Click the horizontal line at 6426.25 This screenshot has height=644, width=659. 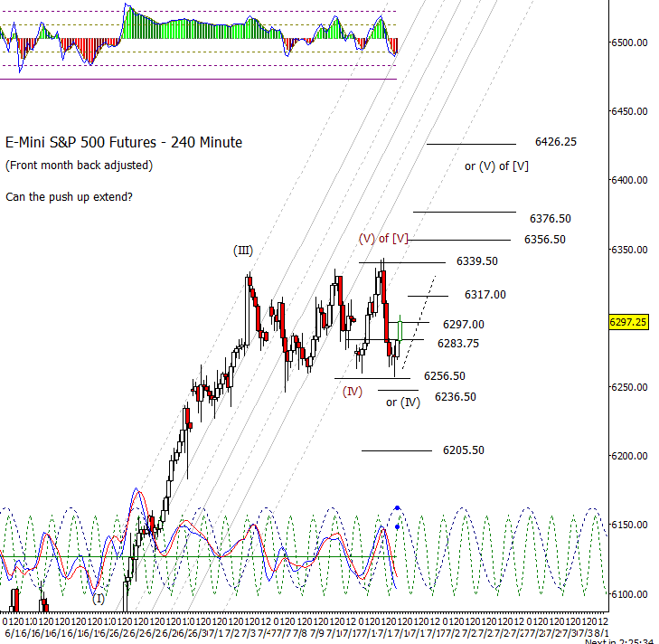(x=471, y=145)
